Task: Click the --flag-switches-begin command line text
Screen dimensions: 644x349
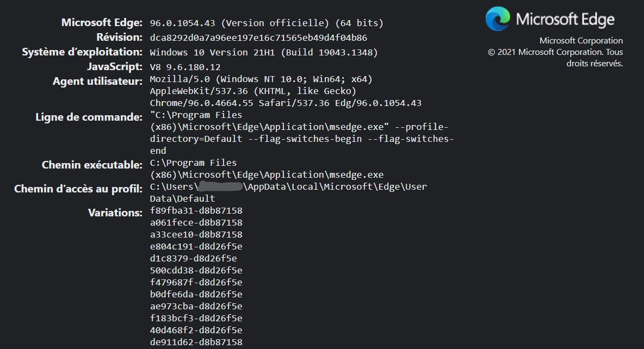Action: [x=305, y=139]
